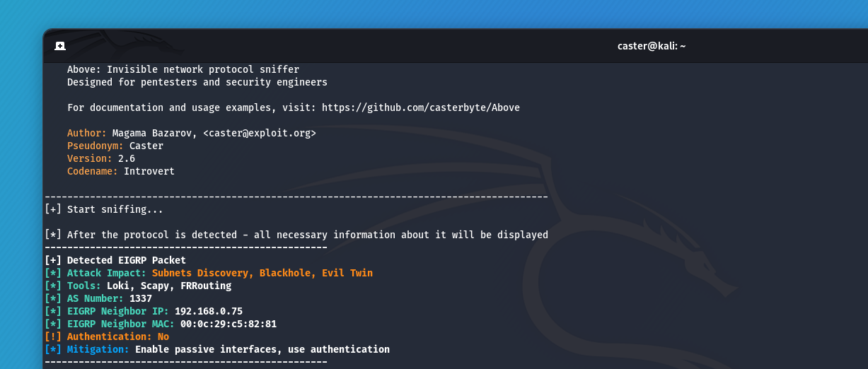This screenshot has height=369, width=868.
Task: Click the Tools: Loki, Scapy, FRRouting line
Action: [138, 286]
